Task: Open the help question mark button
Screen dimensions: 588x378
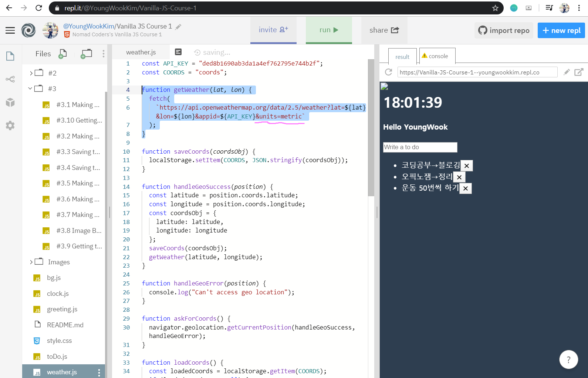Action: [569, 359]
